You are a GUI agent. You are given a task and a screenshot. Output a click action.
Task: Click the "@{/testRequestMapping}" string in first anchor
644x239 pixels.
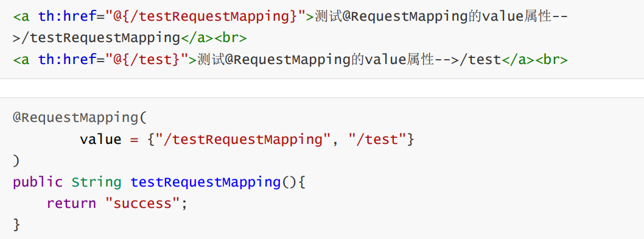[205, 17]
